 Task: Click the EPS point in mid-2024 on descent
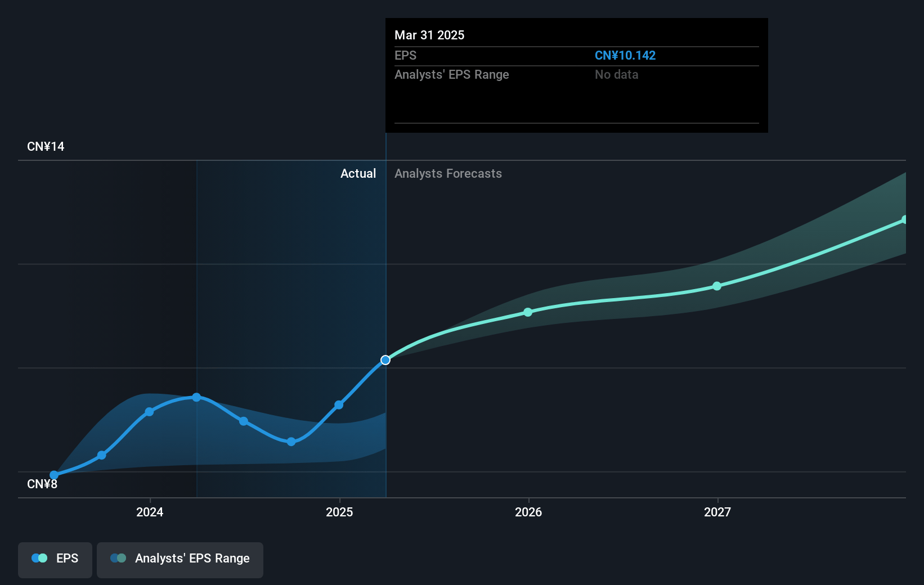[x=244, y=421]
